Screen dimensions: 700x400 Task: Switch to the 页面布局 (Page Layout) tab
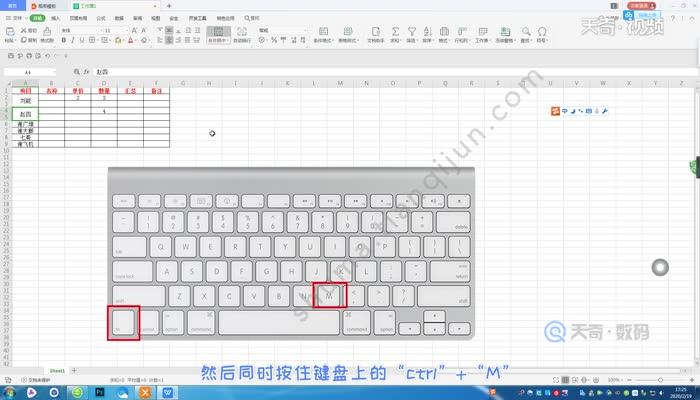(79, 18)
